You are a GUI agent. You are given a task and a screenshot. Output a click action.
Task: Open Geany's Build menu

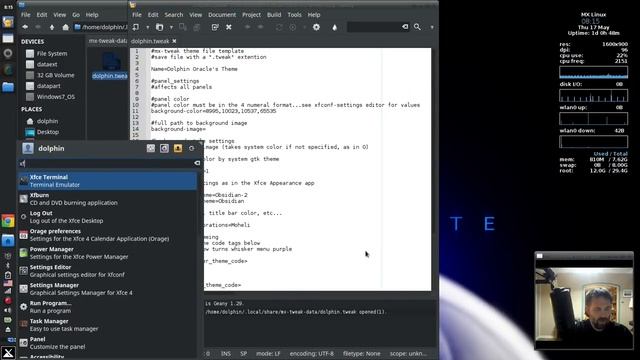pyautogui.click(x=274, y=15)
